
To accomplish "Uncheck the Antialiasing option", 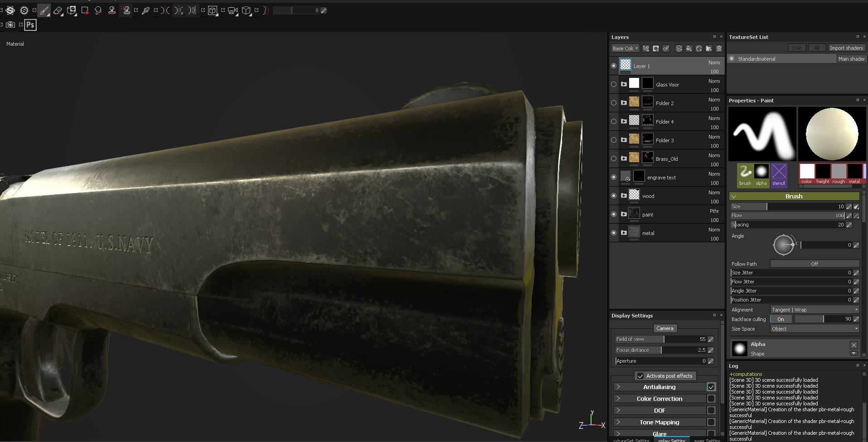I will (711, 387).
